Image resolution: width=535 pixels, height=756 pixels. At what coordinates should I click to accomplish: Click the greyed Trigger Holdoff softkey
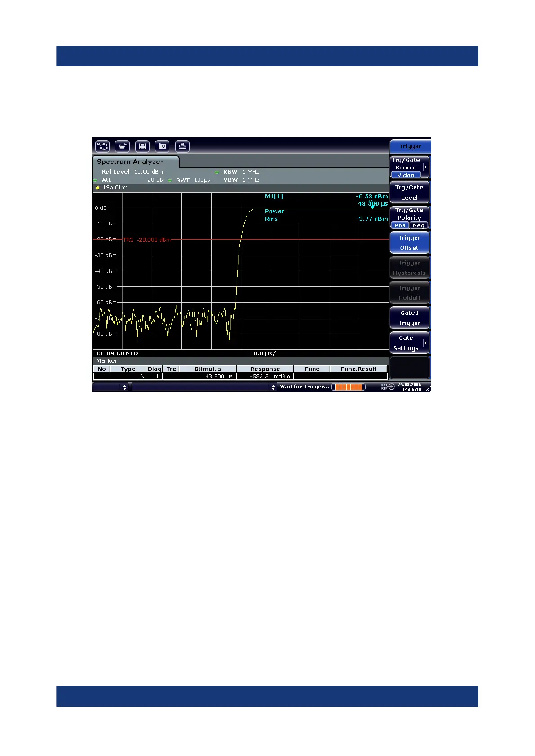pyautogui.click(x=410, y=293)
